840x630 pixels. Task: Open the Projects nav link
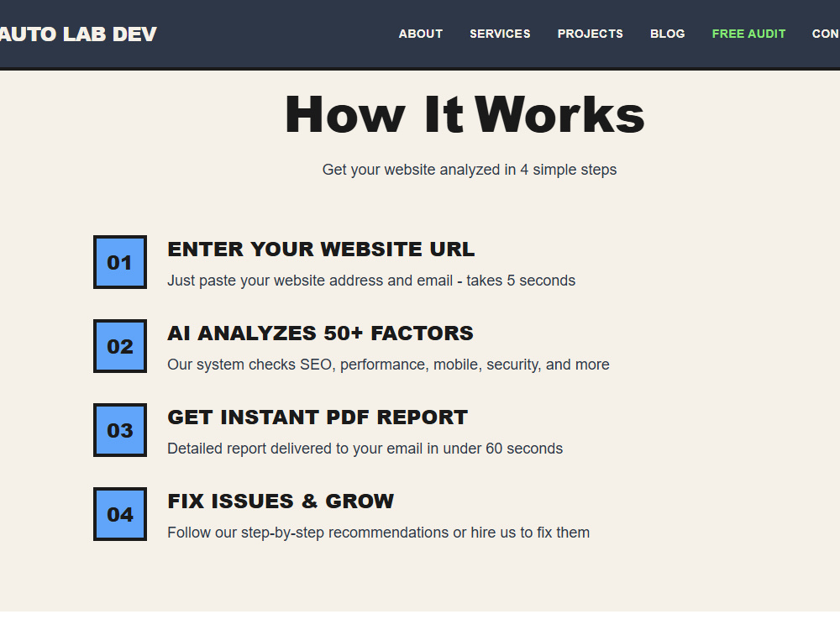click(x=590, y=34)
